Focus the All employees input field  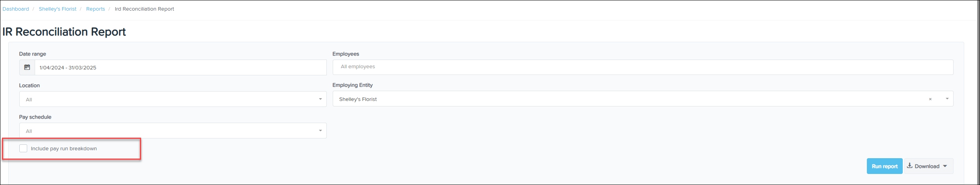(643, 67)
